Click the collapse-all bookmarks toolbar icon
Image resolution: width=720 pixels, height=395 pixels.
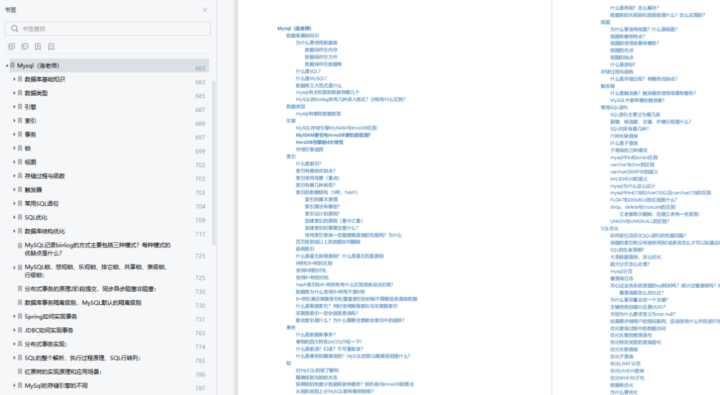pyautogui.click(x=25, y=46)
